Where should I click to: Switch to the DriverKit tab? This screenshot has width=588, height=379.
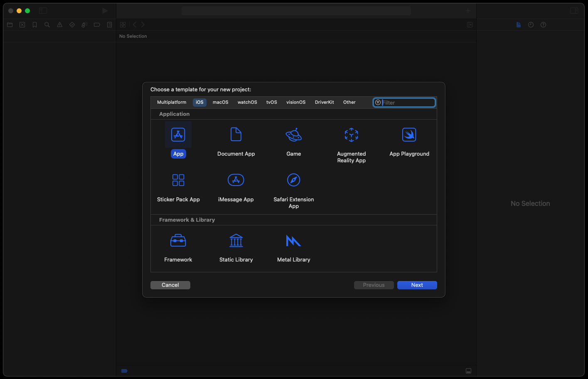pos(325,102)
